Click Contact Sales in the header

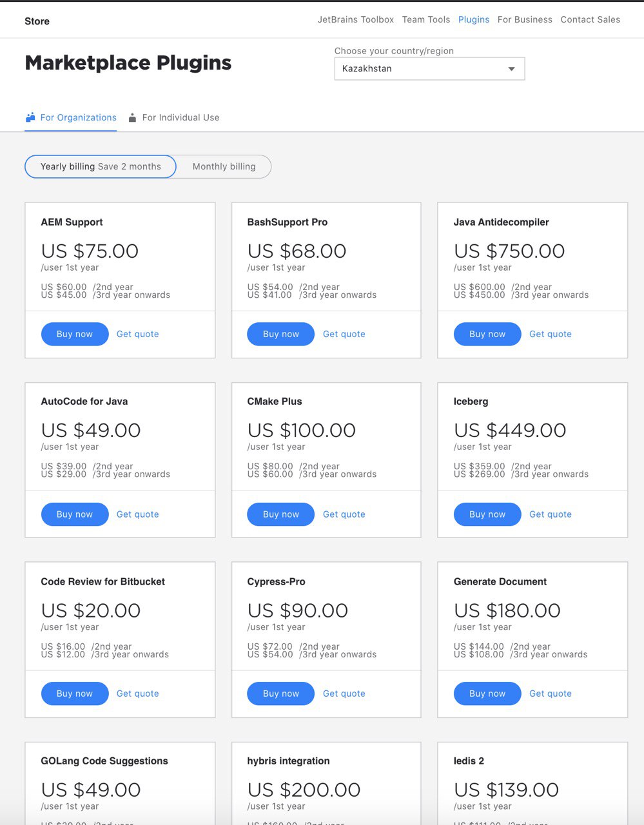pos(590,20)
